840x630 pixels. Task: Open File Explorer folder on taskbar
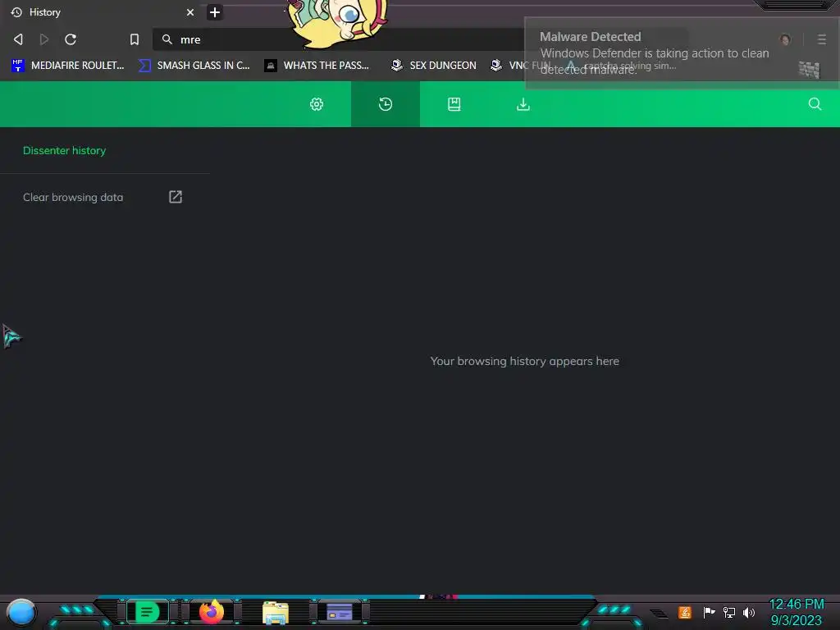point(276,613)
